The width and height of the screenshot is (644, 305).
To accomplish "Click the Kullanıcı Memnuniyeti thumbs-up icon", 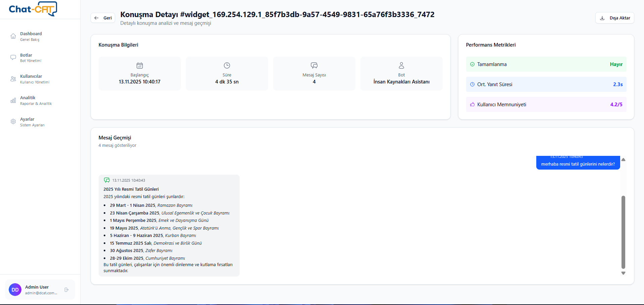I will (472, 105).
